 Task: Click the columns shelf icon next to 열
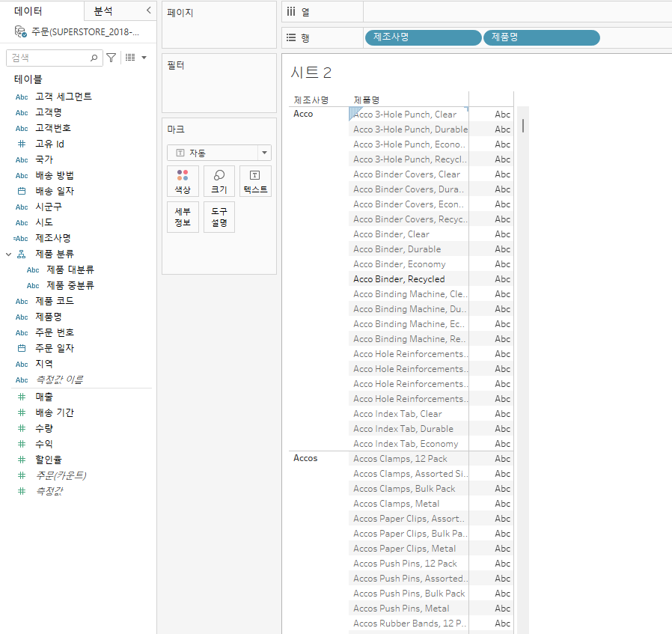tap(291, 11)
